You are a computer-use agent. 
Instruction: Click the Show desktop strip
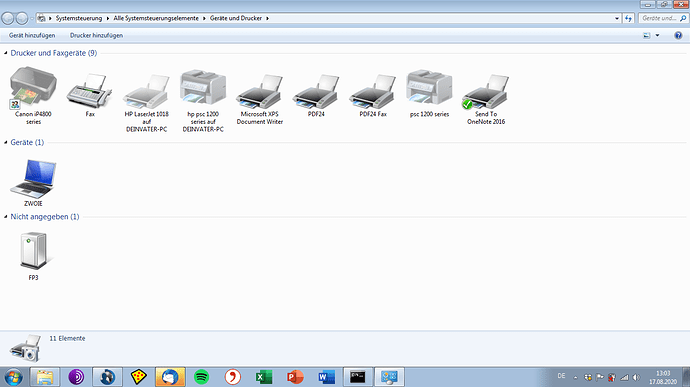(686, 377)
